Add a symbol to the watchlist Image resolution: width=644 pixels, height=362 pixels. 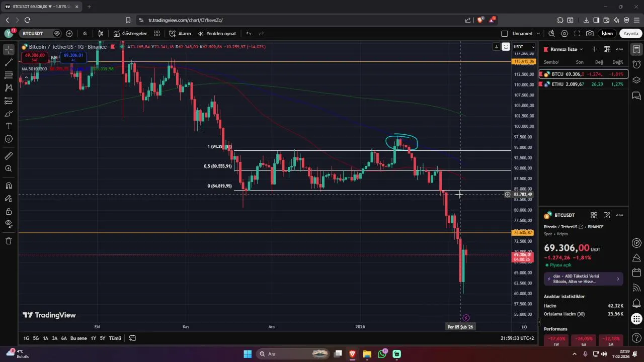tap(594, 49)
